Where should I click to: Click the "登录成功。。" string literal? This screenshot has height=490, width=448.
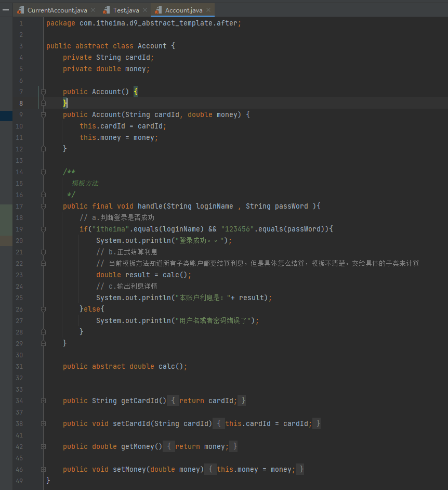[200, 241]
